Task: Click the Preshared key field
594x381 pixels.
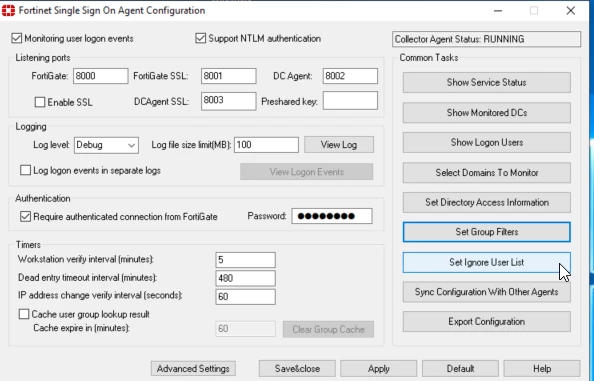Action: coord(350,101)
